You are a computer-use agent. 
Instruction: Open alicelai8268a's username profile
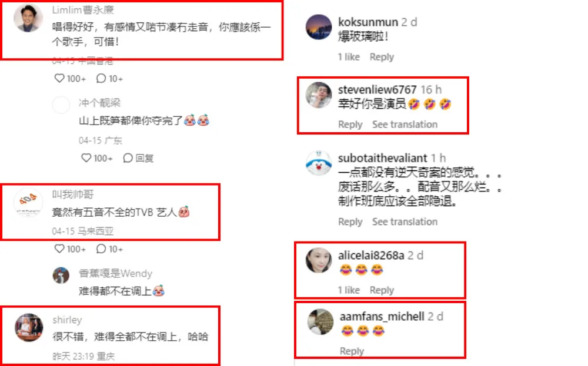click(x=371, y=256)
